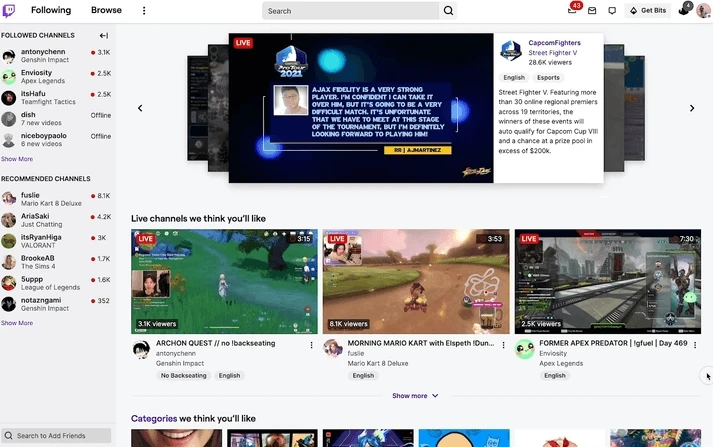This screenshot has width=713, height=447.
Task: Open AriaSaki avatar in recommended channels
Action: pos(9,220)
